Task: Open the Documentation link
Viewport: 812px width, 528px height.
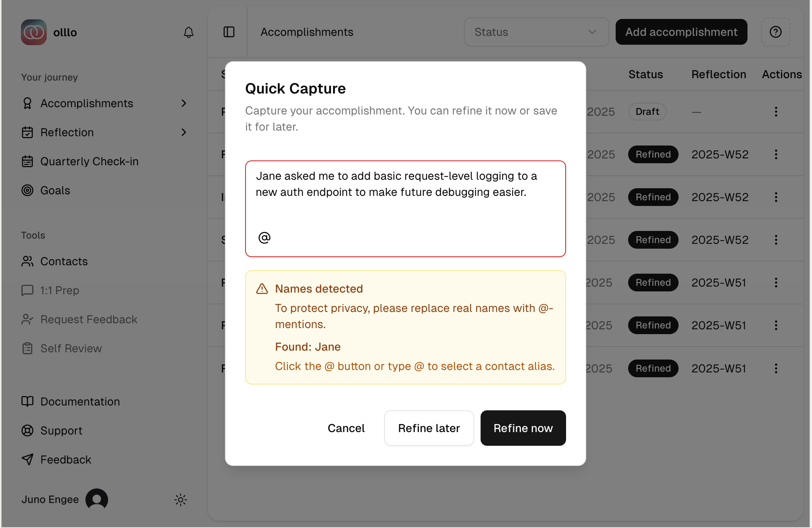Action: point(80,402)
